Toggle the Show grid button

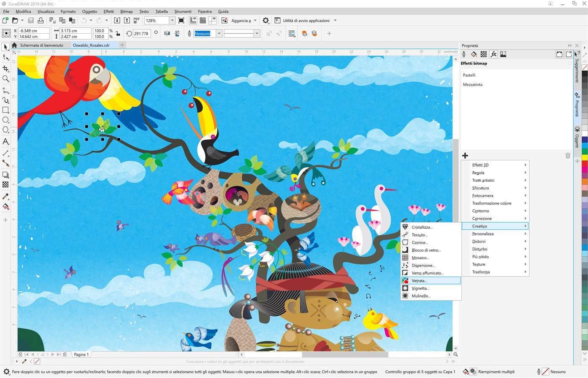pyautogui.click(x=203, y=20)
